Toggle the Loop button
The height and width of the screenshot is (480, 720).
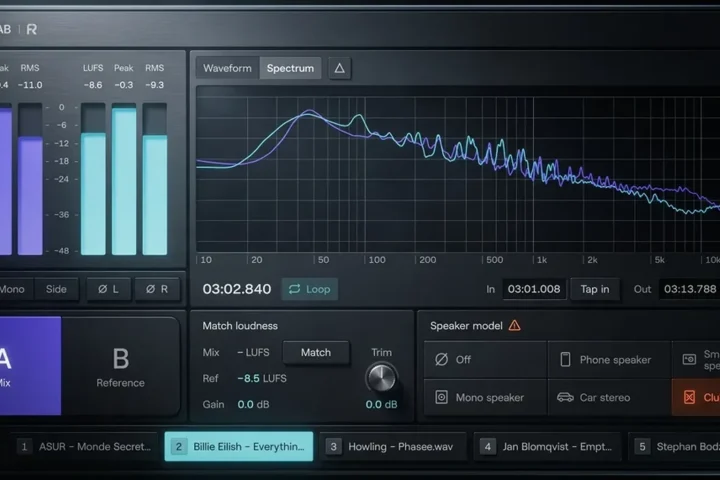pyautogui.click(x=309, y=289)
